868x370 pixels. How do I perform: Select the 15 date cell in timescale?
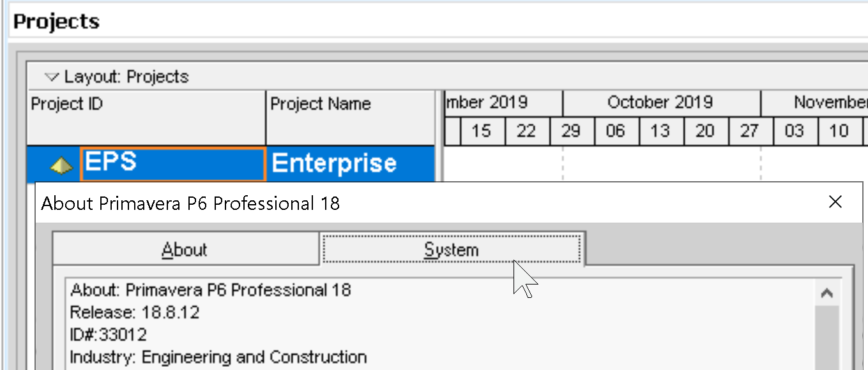tap(482, 131)
